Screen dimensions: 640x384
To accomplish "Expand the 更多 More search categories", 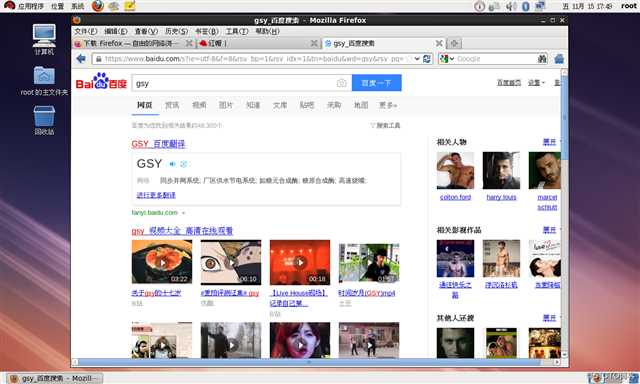I will click(x=388, y=105).
